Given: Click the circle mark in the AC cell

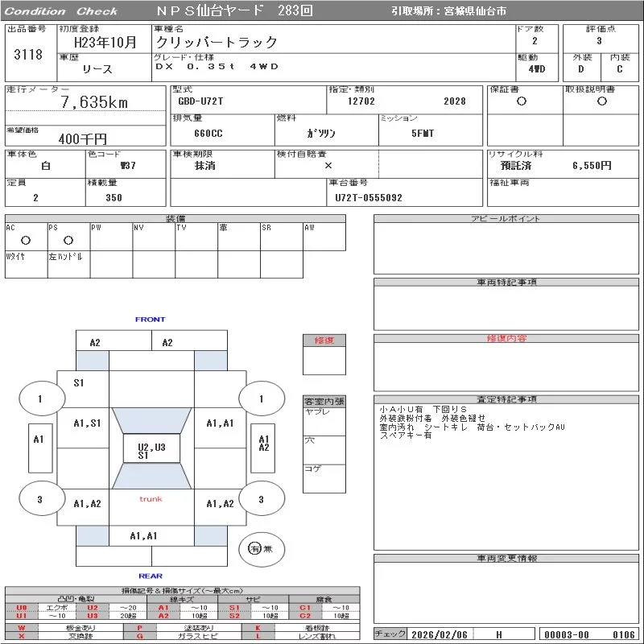Looking at the screenshot, I should click(26, 240).
